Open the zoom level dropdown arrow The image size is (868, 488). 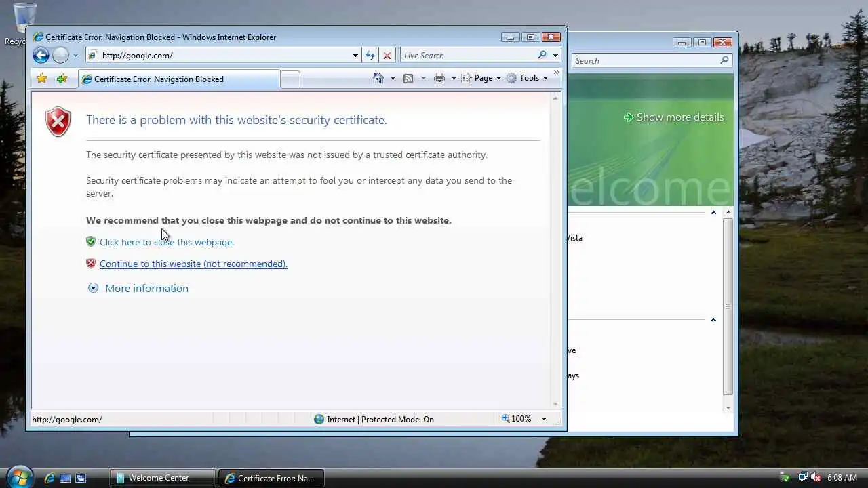(544, 419)
